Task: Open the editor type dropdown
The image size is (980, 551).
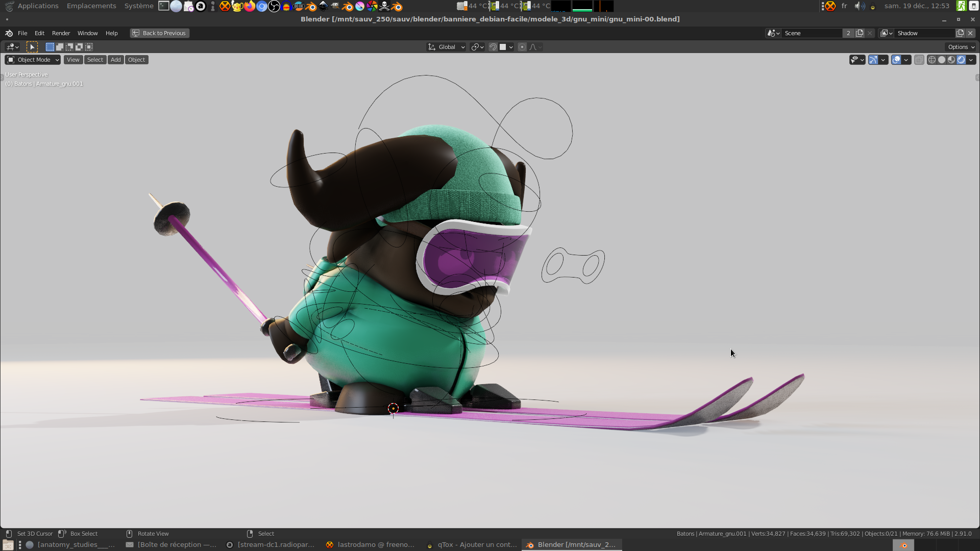Action: [x=12, y=47]
